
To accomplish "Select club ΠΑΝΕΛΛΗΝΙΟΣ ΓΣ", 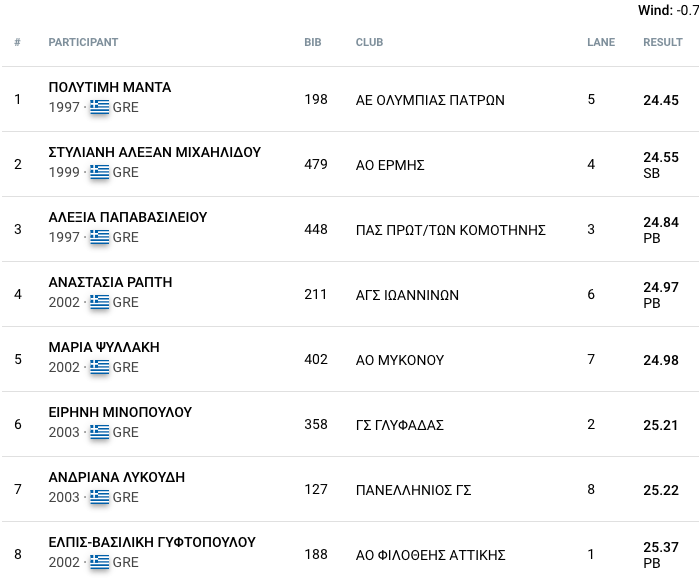I will [413, 490].
